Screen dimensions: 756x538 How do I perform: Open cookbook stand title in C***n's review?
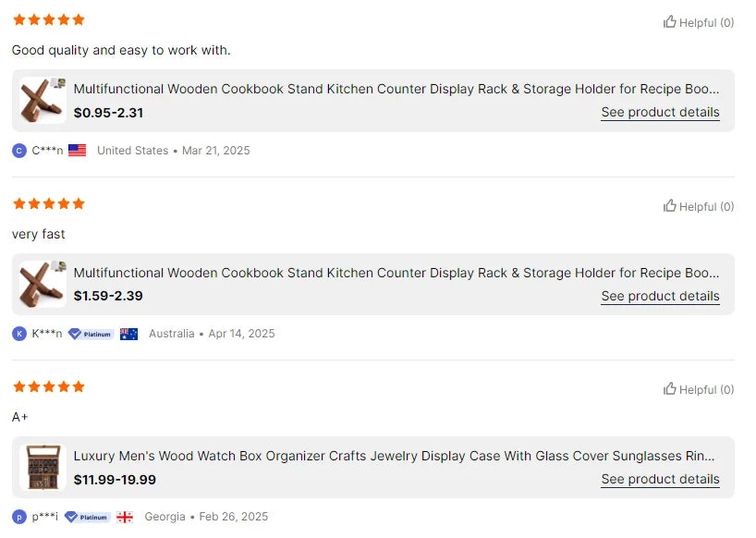coord(396,90)
